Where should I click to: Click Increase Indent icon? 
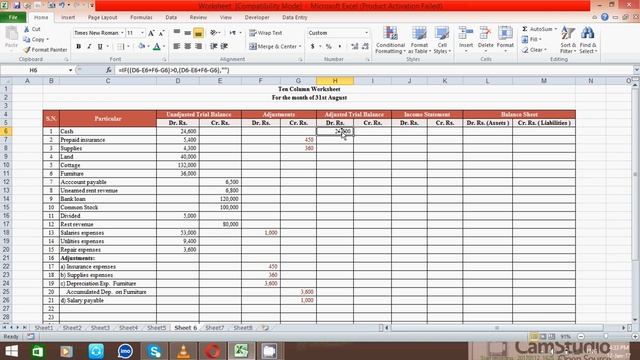click(x=224, y=47)
